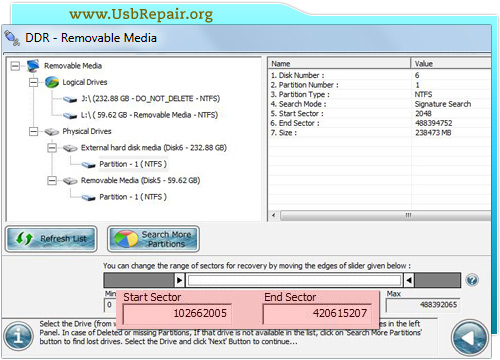Click right handle of sector range slider
Screen dimensions: 500x360
pyautogui.click(x=409, y=280)
